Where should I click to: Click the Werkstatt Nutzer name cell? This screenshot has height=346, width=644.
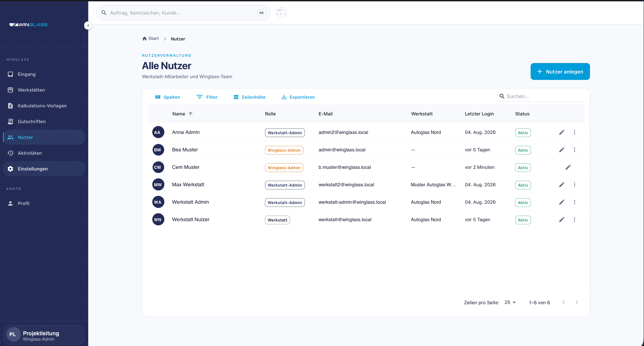(x=191, y=219)
